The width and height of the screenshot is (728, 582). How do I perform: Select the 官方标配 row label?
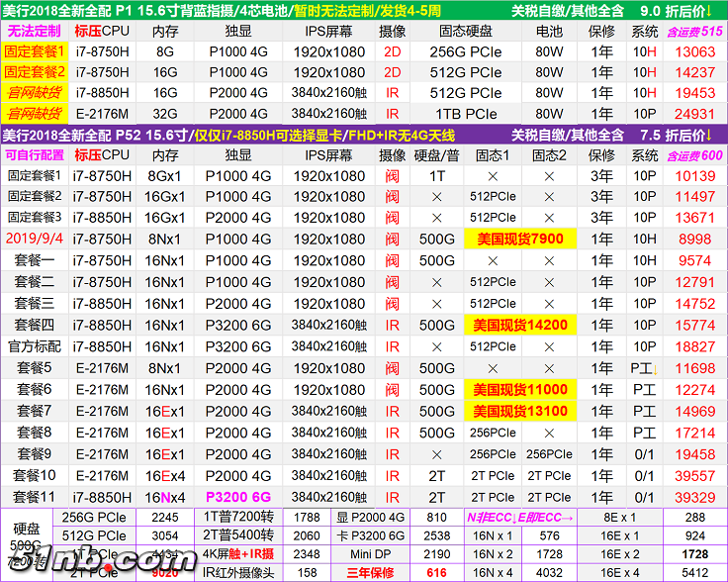tap(35, 346)
